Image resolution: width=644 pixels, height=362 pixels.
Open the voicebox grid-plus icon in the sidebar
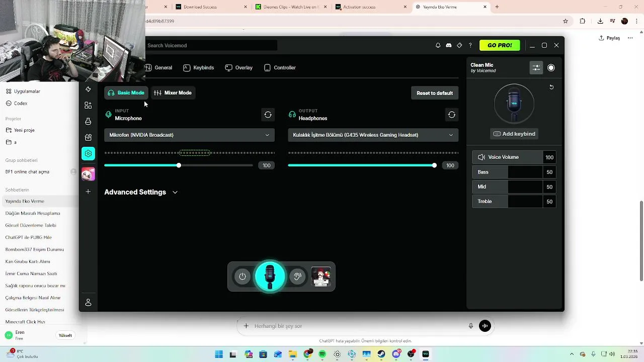click(x=88, y=105)
